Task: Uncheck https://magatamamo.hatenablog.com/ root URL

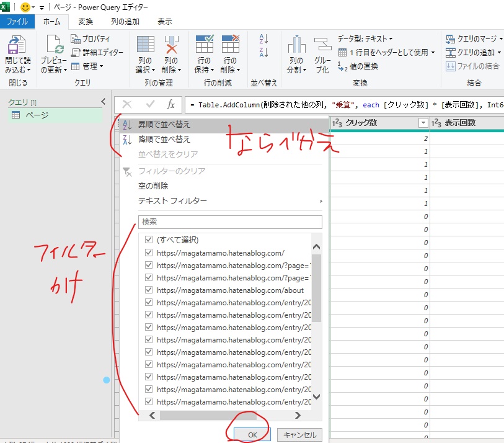Action: (149, 253)
